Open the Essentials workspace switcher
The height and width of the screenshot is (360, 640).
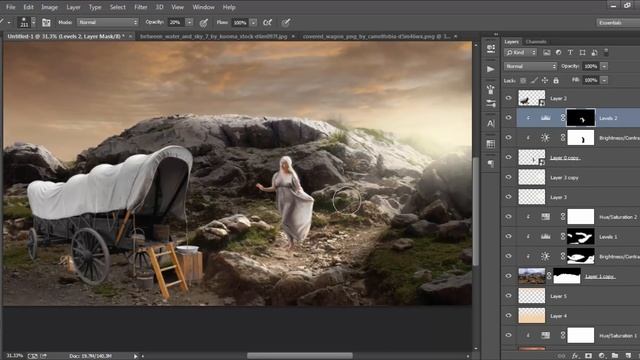point(618,22)
